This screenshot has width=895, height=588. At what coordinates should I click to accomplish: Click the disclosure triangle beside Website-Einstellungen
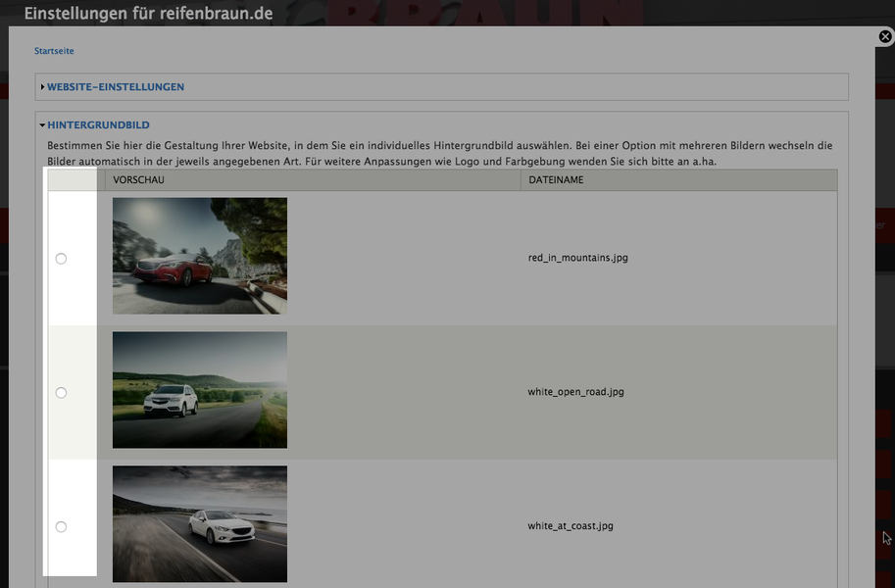click(x=43, y=87)
